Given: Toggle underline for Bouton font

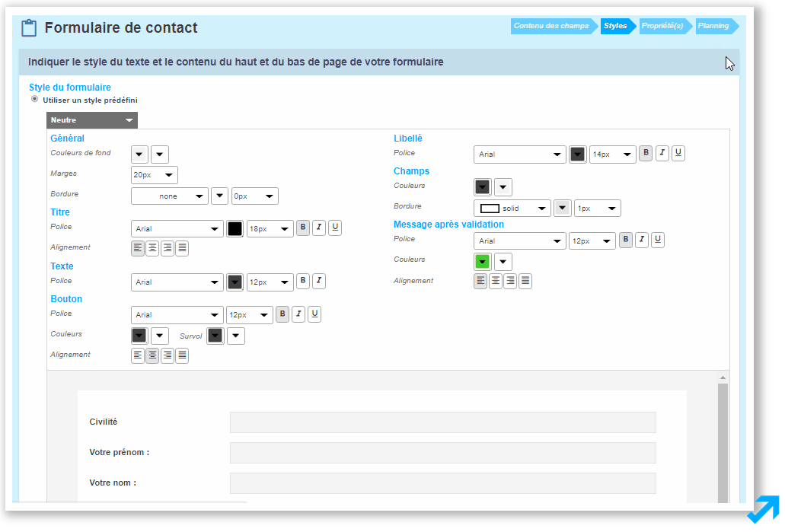Looking at the screenshot, I should pyautogui.click(x=314, y=314).
